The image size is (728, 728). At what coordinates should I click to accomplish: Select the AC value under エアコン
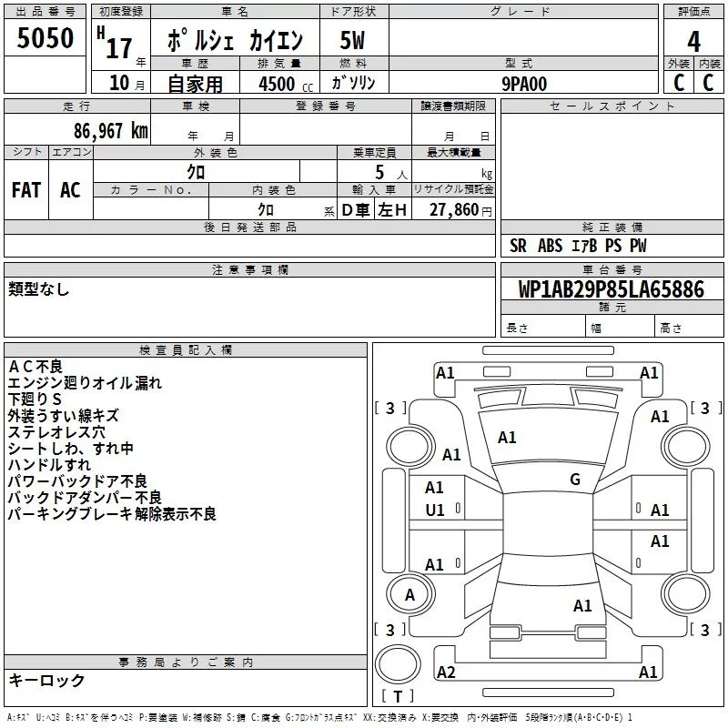pyautogui.click(x=70, y=190)
